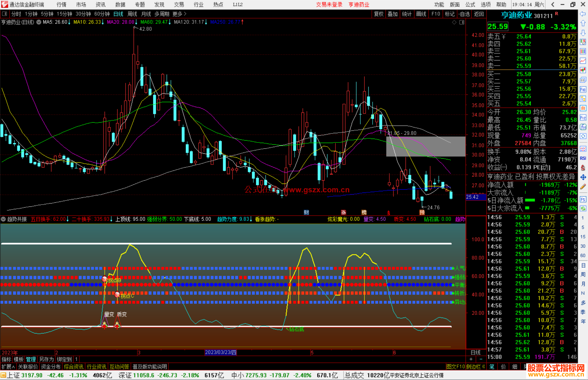The height and width of the screenshot is (380, 588).
Task: Expand the 扩展 panel at bottom left
Action: tap(8, 367)
